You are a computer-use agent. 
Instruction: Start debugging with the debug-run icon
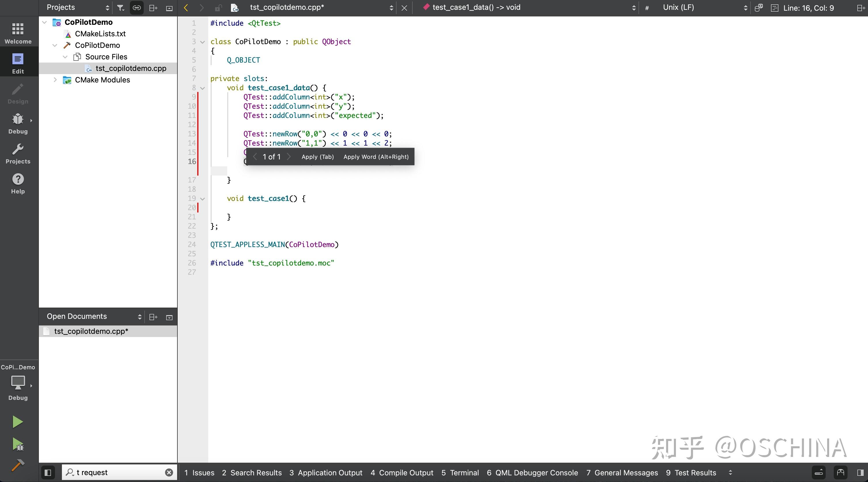(18, 445)
